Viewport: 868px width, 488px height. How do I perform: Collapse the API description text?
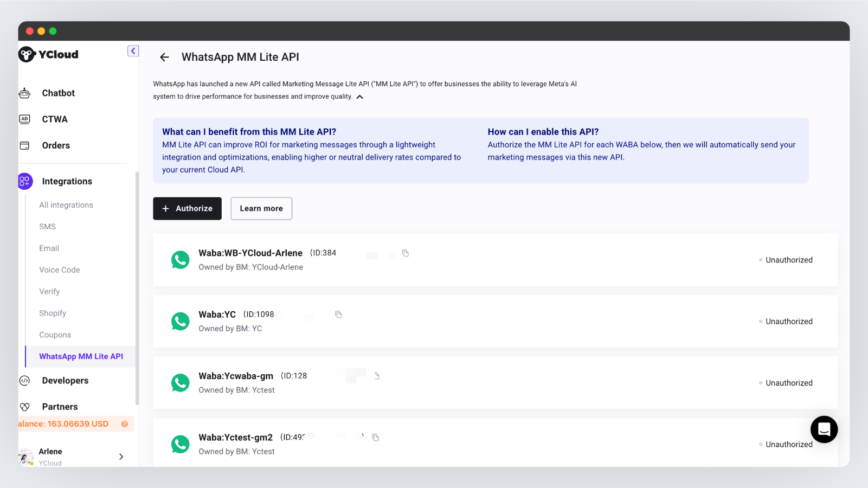pyautogui.click(x=360, y=97)
